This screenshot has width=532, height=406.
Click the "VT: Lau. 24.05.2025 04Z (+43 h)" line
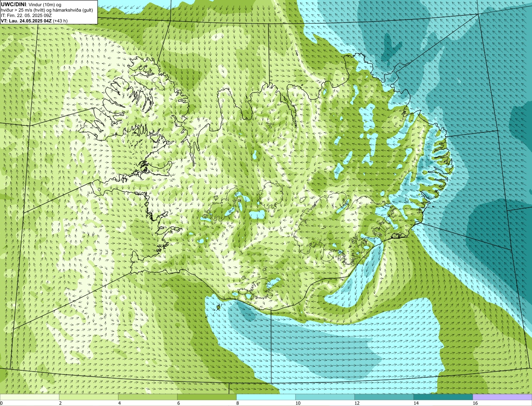click(x=34, y=21)
